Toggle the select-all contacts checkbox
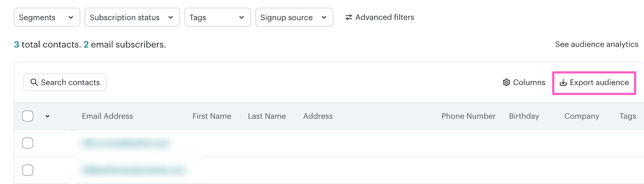This screenshot has width=644, height=184. [x=28, y=116]
